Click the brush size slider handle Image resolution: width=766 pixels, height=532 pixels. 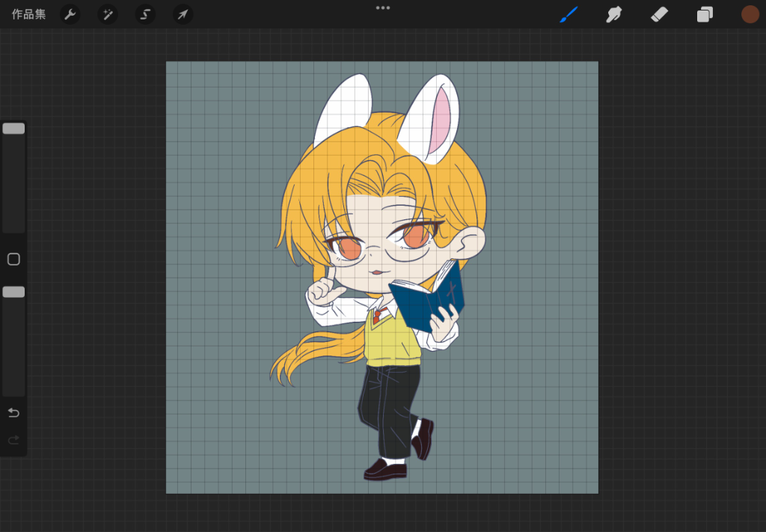13,129
